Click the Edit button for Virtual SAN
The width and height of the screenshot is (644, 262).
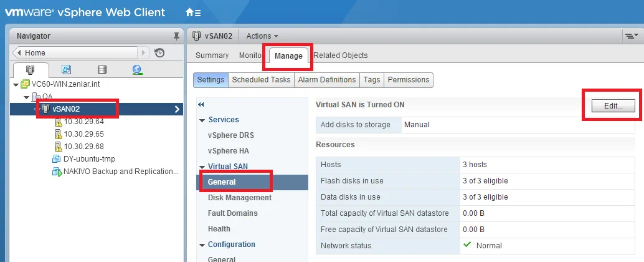point(613,106)
